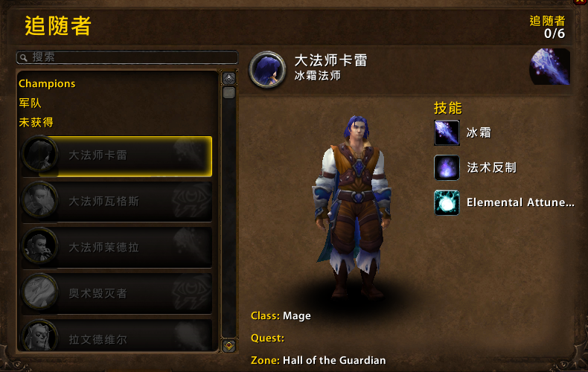Viewport: 588px width, 372px height.
Task: Select follower 拉文德维尔
Action: [117, 336]
